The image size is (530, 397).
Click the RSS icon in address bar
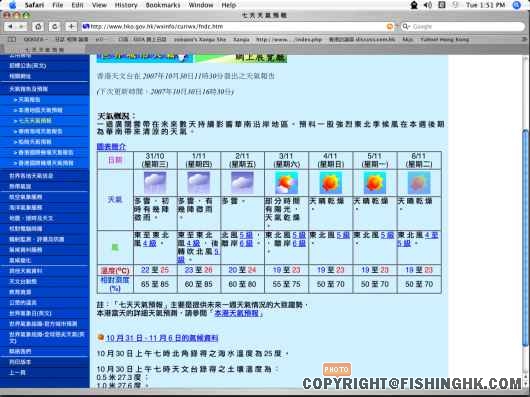390,26
